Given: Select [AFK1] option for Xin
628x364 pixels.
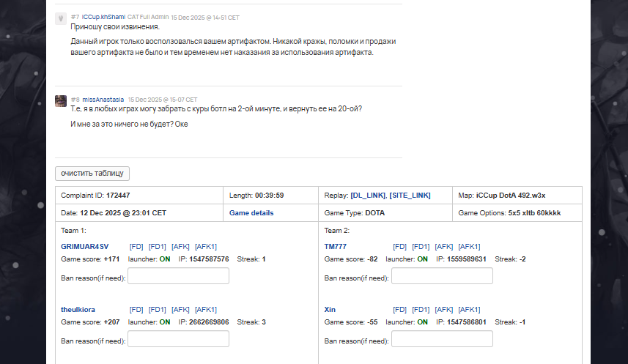Looking at the screenshot, I should [469, 310].
